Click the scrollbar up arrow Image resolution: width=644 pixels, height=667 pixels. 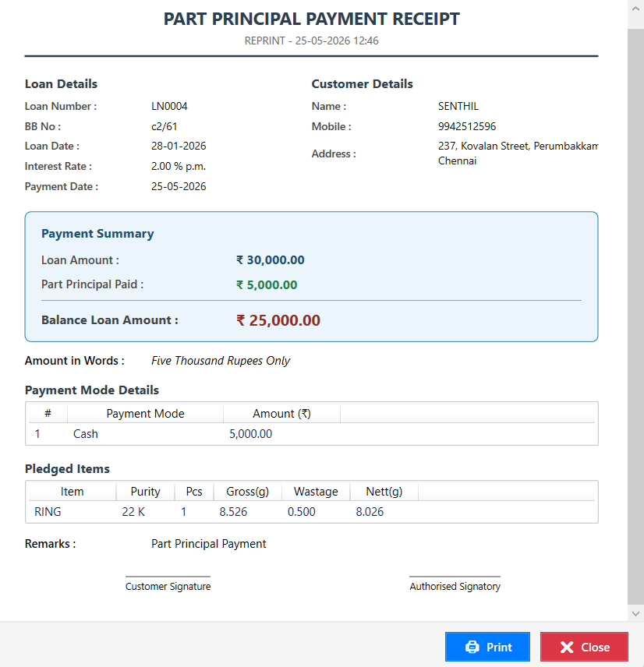coord(635,9)
